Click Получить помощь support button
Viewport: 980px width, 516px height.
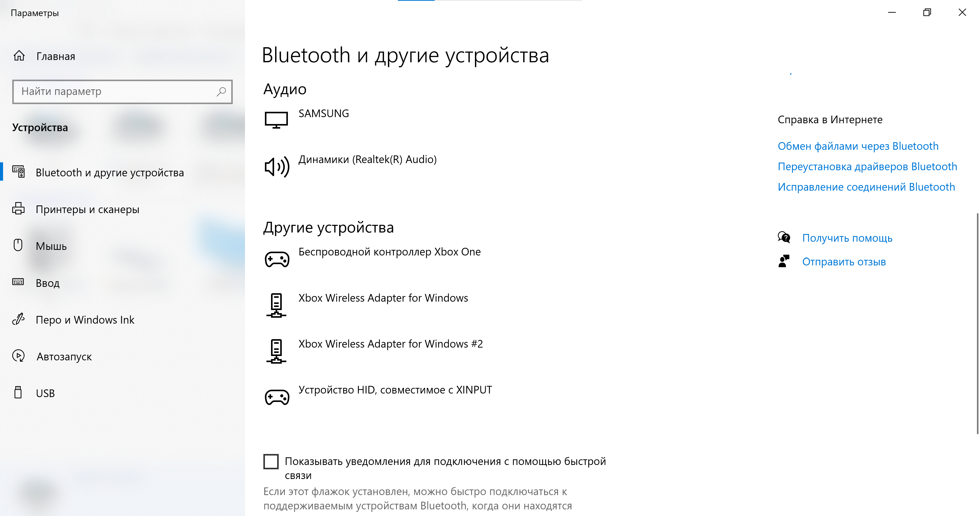point(847,238)
